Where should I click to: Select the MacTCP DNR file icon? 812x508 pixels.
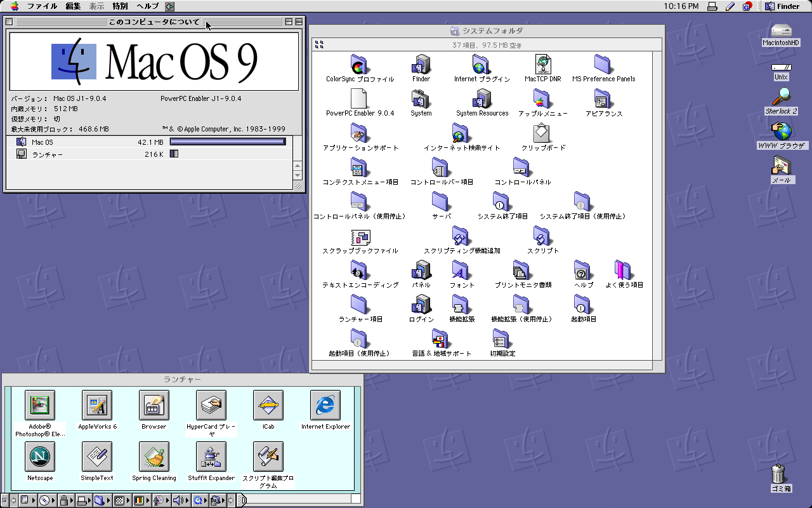click(x=543, y=65)
